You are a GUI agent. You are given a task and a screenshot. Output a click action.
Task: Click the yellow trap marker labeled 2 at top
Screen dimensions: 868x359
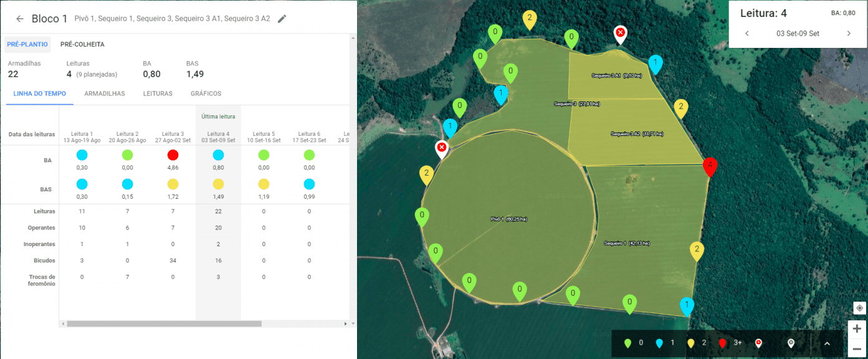coord(529,19)
